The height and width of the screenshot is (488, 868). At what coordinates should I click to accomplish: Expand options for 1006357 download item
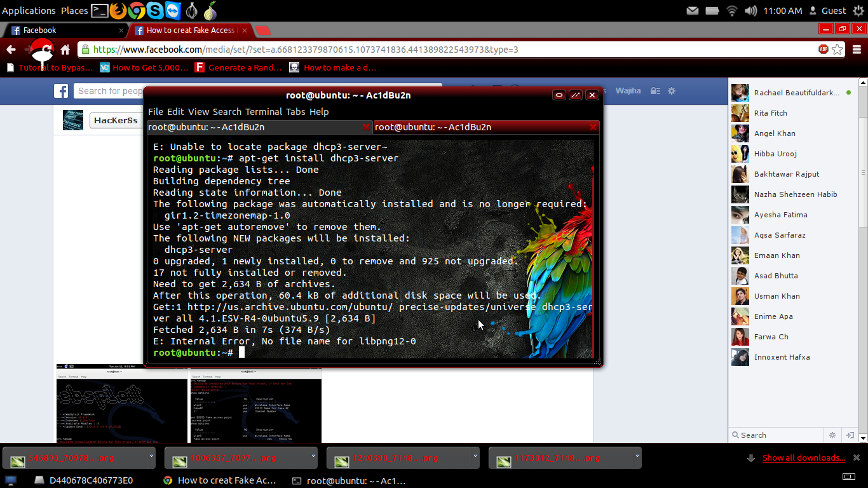(x=313, y=457)
